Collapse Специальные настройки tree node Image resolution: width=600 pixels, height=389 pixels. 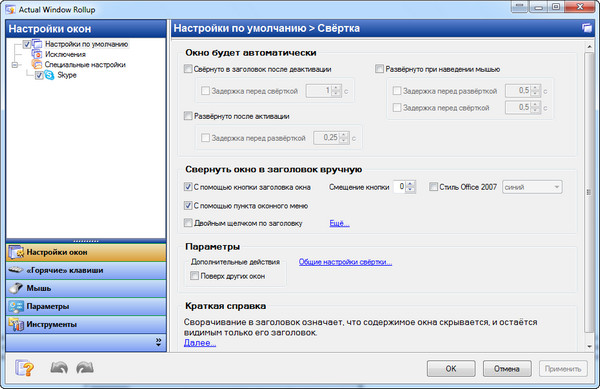(15, 65)
